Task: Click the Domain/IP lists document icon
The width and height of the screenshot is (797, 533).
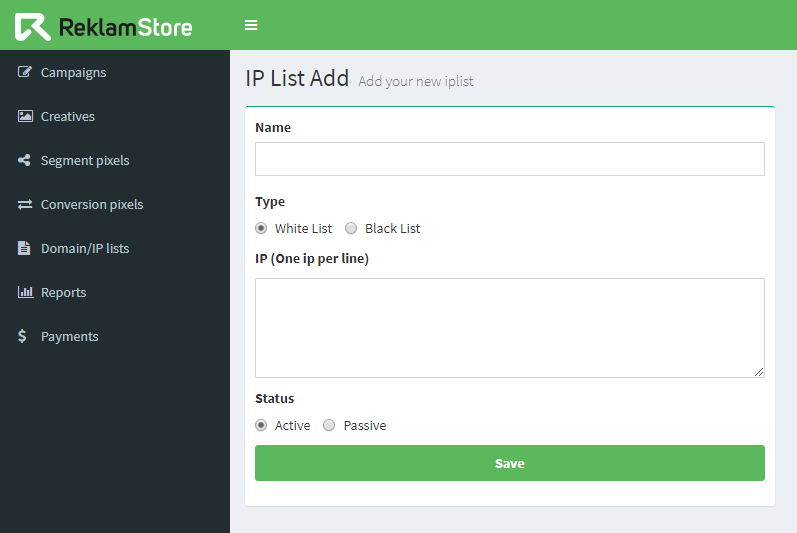Action: pos(25,248)
